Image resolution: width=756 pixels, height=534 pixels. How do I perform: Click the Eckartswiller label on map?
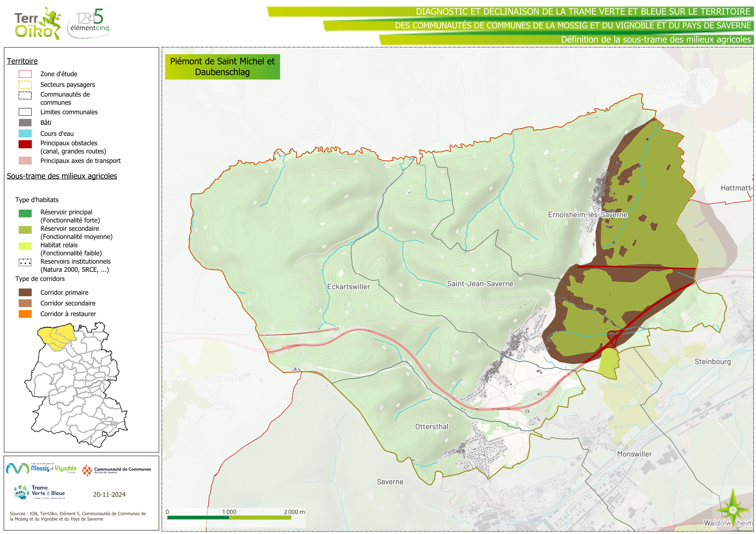pyautogui.click(x=348, y=287)
